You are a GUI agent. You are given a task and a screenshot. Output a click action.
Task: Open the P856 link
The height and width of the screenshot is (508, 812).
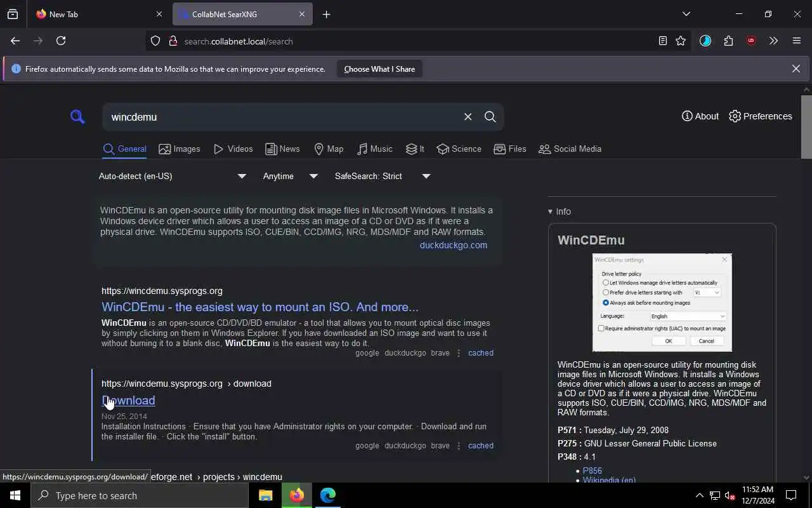tap(593, 471)
